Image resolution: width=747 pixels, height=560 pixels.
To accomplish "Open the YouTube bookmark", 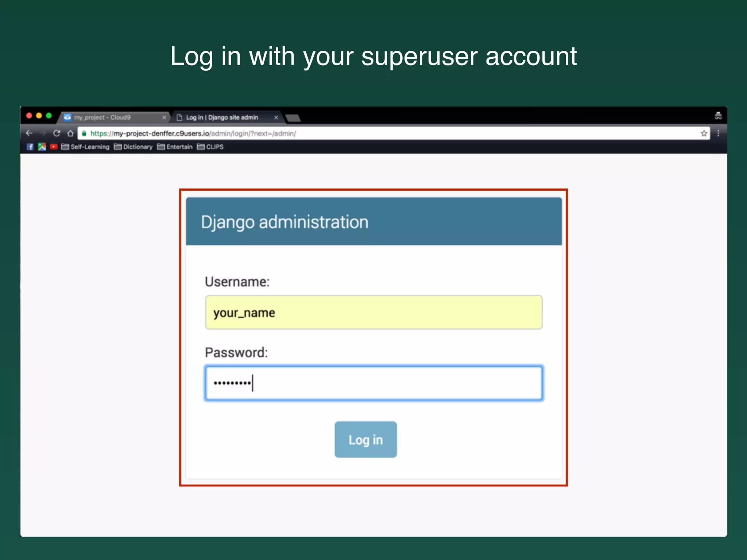I will pyautogui.click(x=54, y=147).
